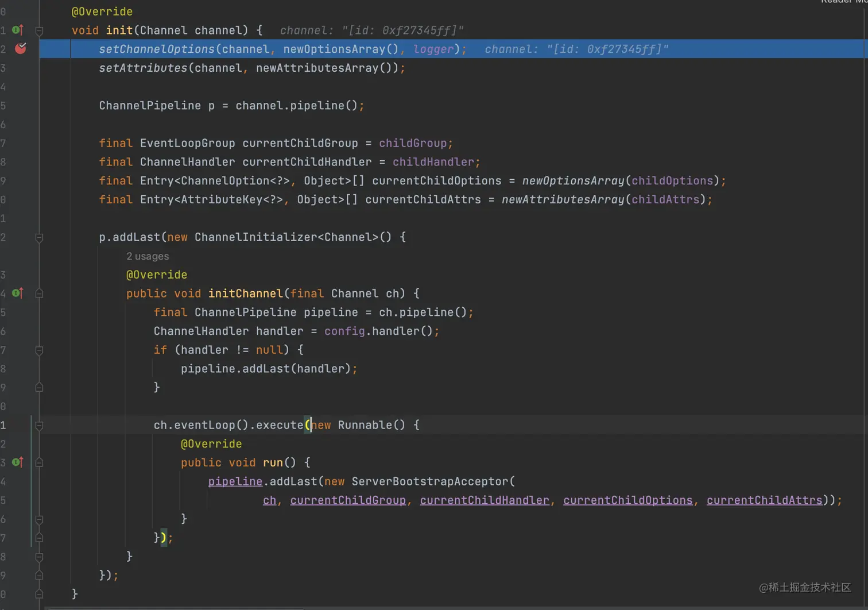868x610 pixels.
Task: Collapse the p.addLast ChannelInitializer block fold marker
Action: (x=39, y=237)
